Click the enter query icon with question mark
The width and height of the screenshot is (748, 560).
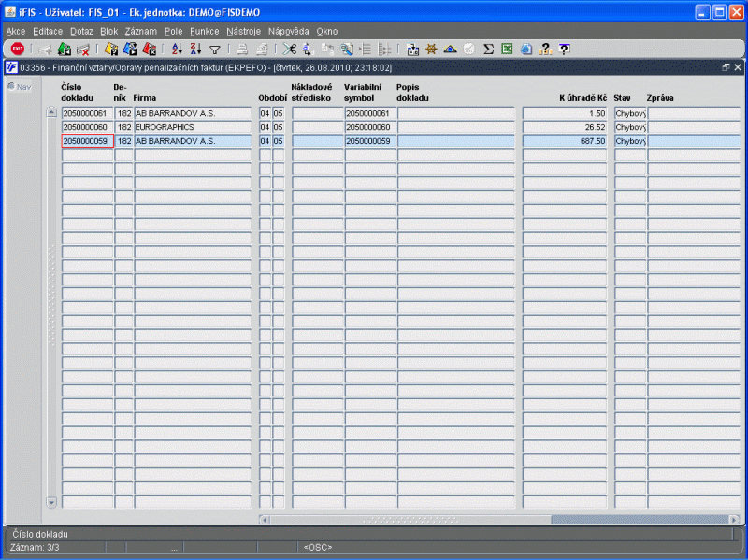[111, 49]
